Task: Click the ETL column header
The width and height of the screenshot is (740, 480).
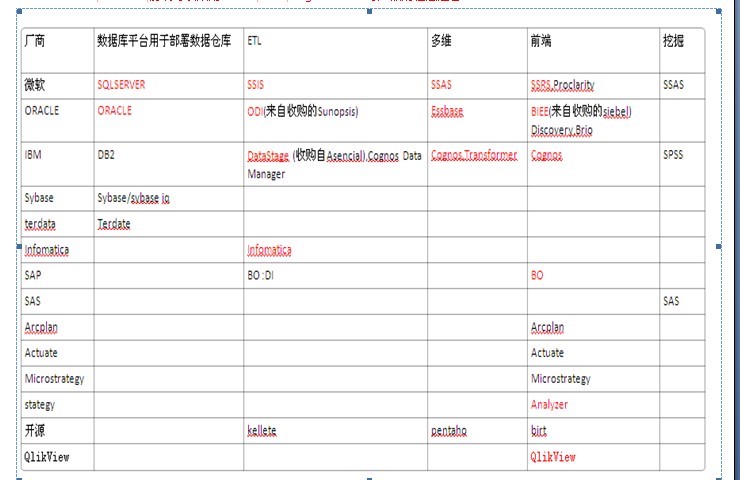Action: 335,51
